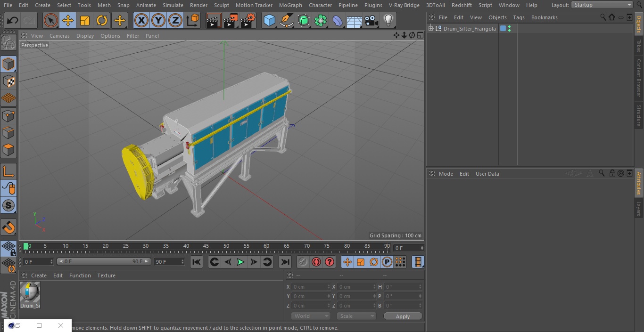Open the Attributes tab
This screenshot has width=644, height=332.
point(639,183)
